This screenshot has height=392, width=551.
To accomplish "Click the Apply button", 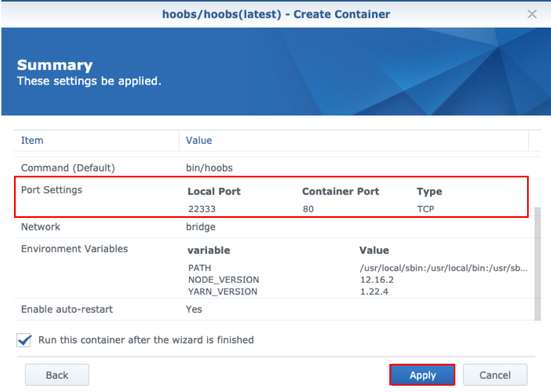I will tap(422, 375).
